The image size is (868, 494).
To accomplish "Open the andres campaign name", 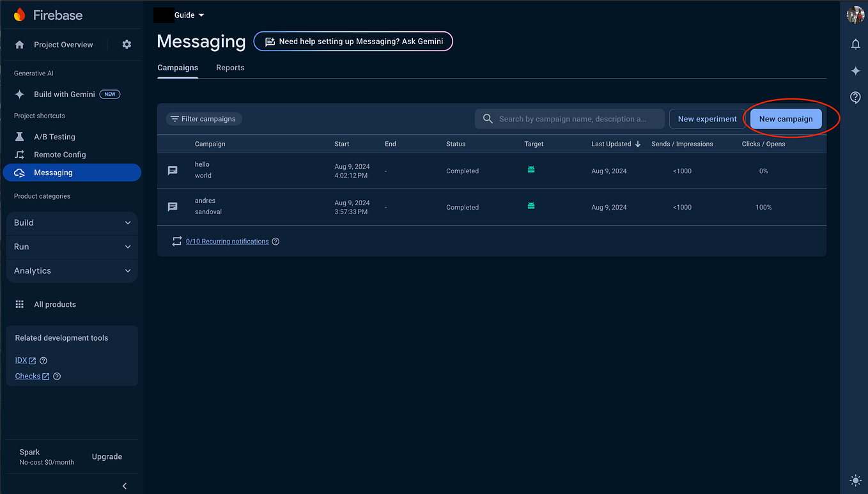I will 205,201.
